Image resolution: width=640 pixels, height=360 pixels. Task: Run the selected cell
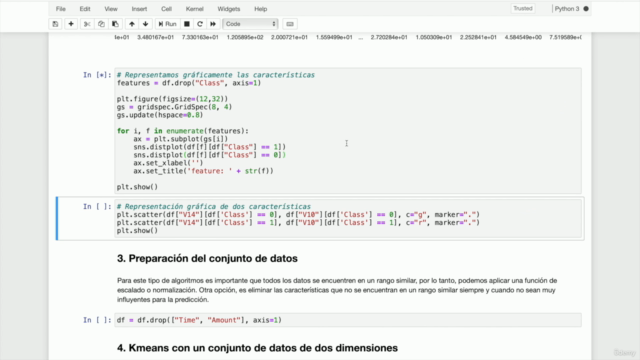pyautogui.click(x=167, y=24)
